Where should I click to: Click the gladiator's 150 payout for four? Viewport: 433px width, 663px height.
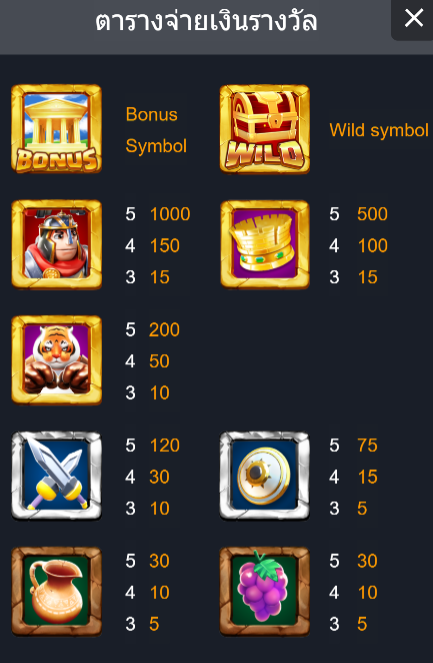pos(165,246)
